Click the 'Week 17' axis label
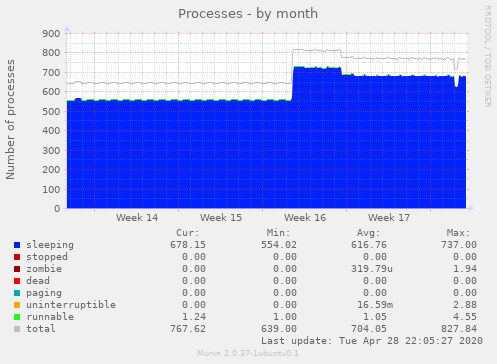The width and height of the screenshot is (497, 364). 389,218
